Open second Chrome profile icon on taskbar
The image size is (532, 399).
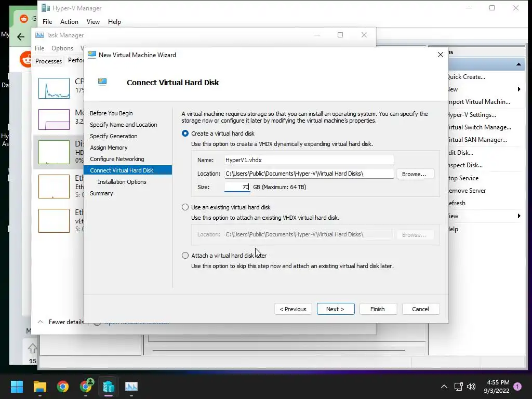87,386
